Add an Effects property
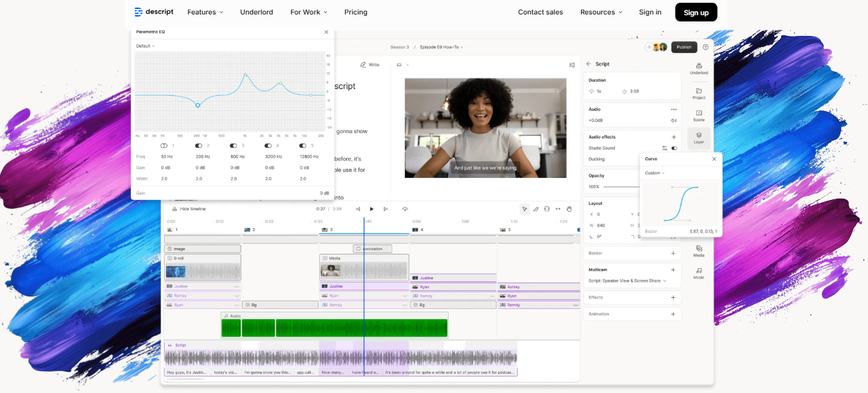The height and width of the screenshot is (393, 868). point(674,297)
